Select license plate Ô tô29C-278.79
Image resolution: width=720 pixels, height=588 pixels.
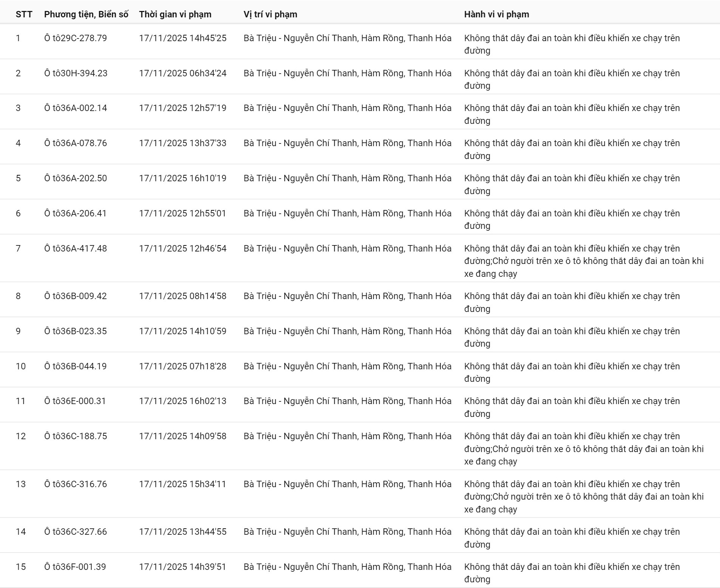[x=76, y=38]
